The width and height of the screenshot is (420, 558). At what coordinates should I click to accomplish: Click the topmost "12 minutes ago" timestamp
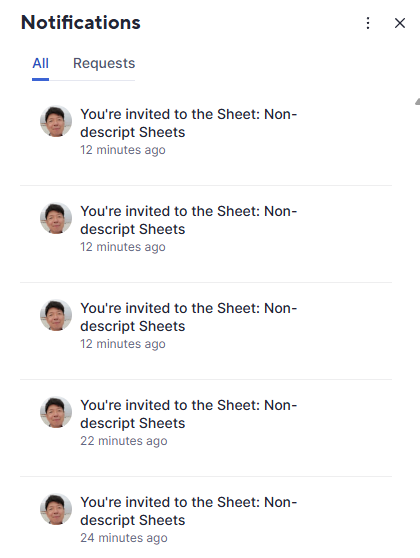click(123, 150)
